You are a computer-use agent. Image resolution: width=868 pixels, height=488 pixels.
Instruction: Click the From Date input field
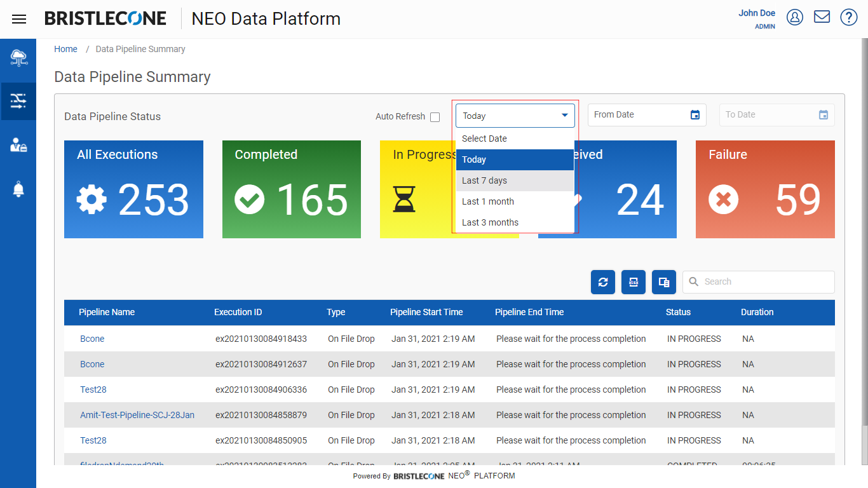click(x=647, y=115)
